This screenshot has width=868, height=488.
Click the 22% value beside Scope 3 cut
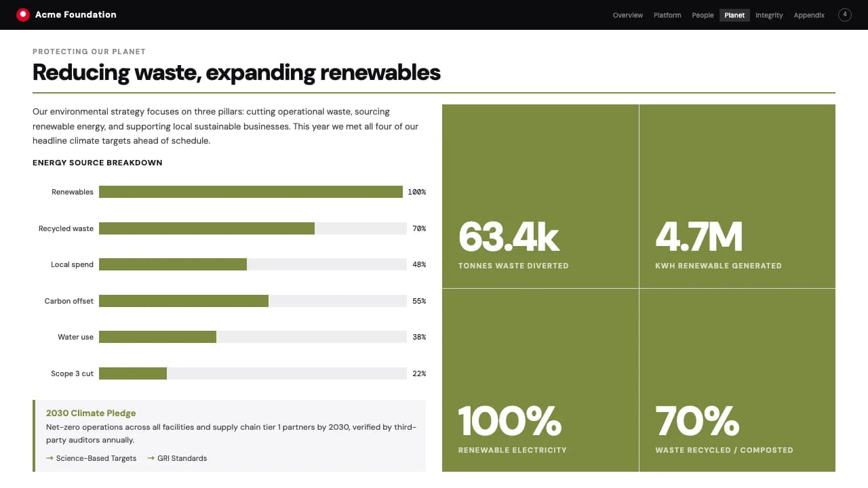click(419, 373)
